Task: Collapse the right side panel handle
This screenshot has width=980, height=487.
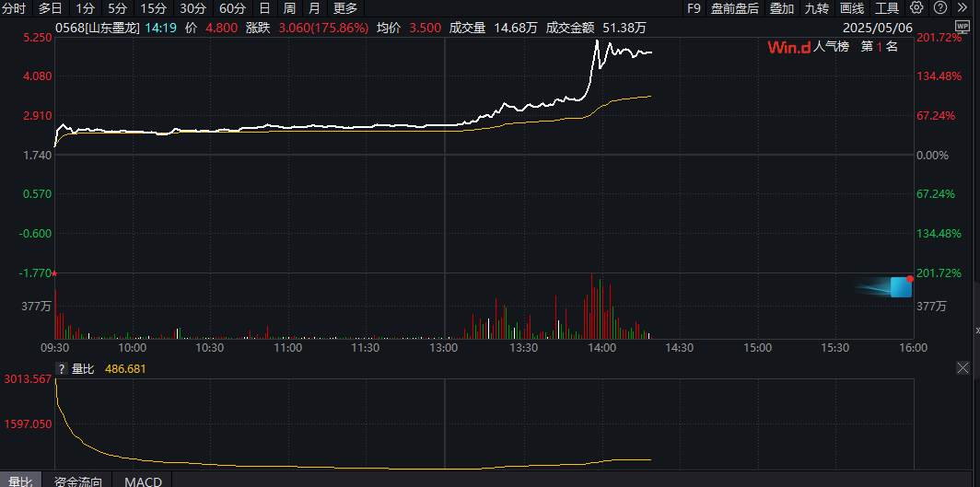Action: (976, 329)
